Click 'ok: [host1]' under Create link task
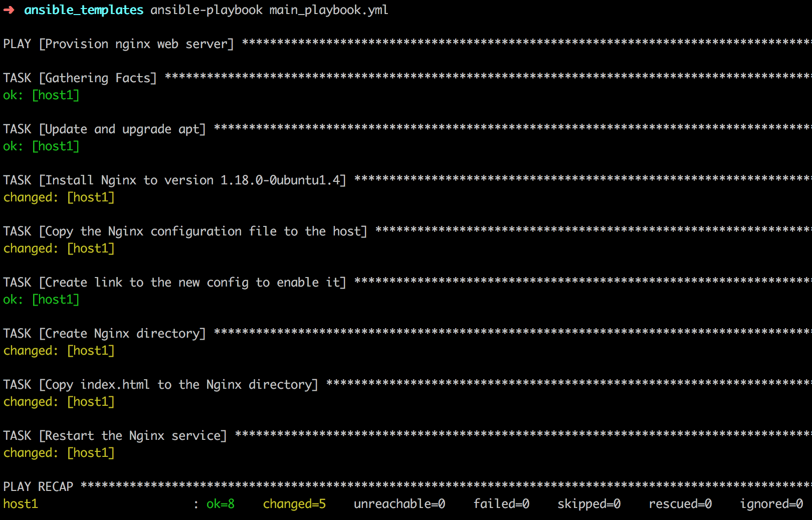Image resolution: width=812 pixels, height=520 pixels. 41,300
